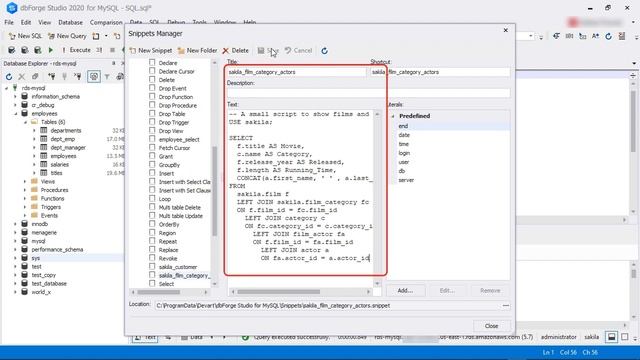Screen dimensions: 640x360
Task: Click the New Query toolbar button
Action: click(67, 36)
